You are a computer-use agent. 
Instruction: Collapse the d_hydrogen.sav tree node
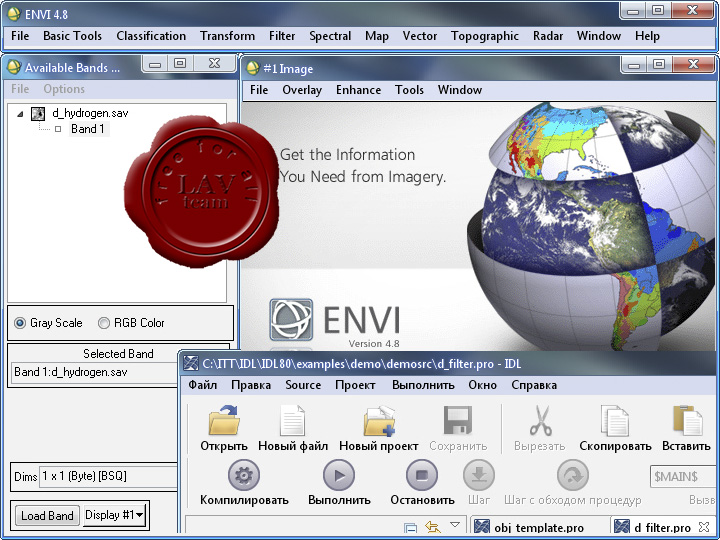[20, 114]
